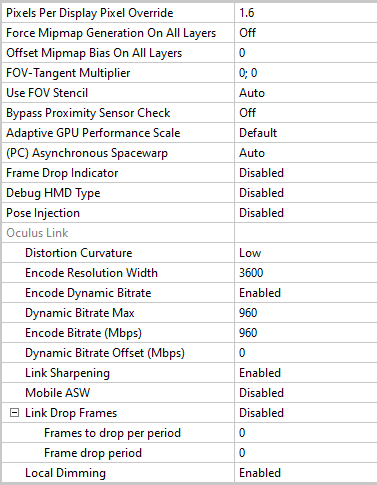Open Force Mipmap Generation On All Layers value
The image size is (377, 485).
[306, 33]
